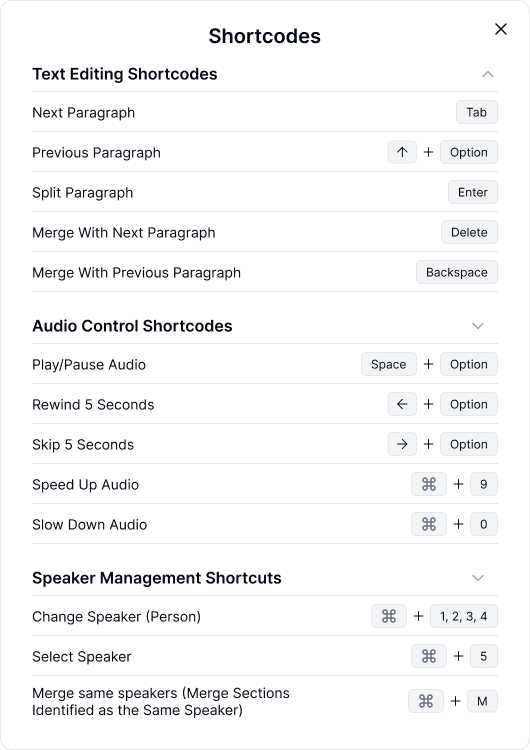The height and width of the screenshot is (750, 530).
Task: Click the command key icon for Merge same speakers
Action: pos(426,701)
